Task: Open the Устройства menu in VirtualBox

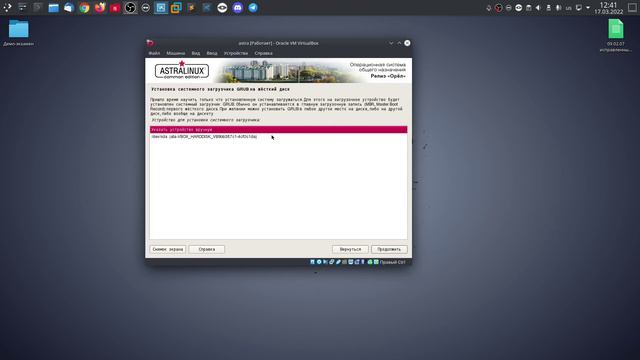Action: [236, 53]
